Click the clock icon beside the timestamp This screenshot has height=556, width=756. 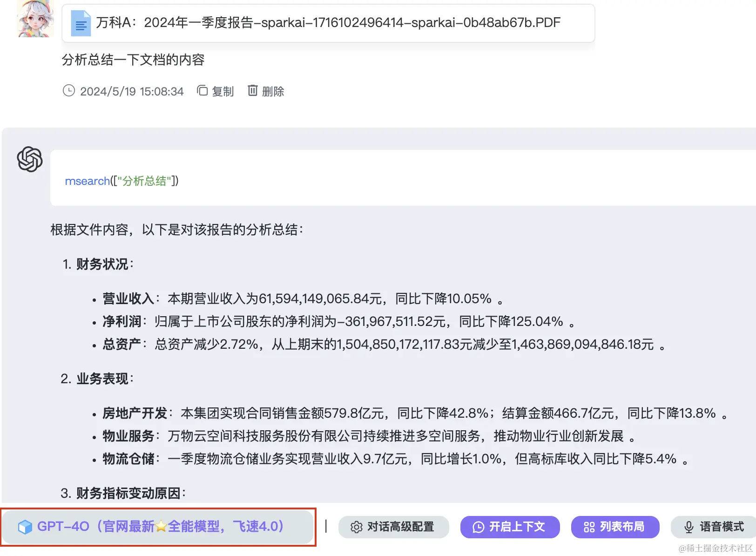69,90
